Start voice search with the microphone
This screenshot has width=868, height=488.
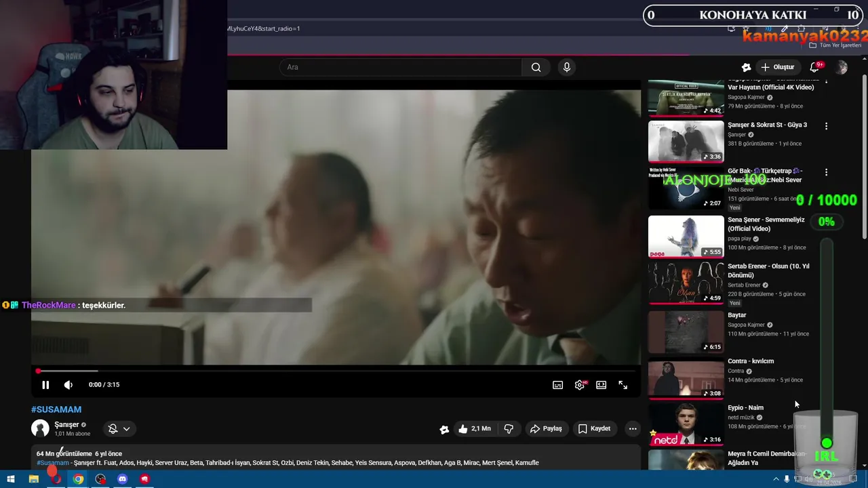point(567,67)
